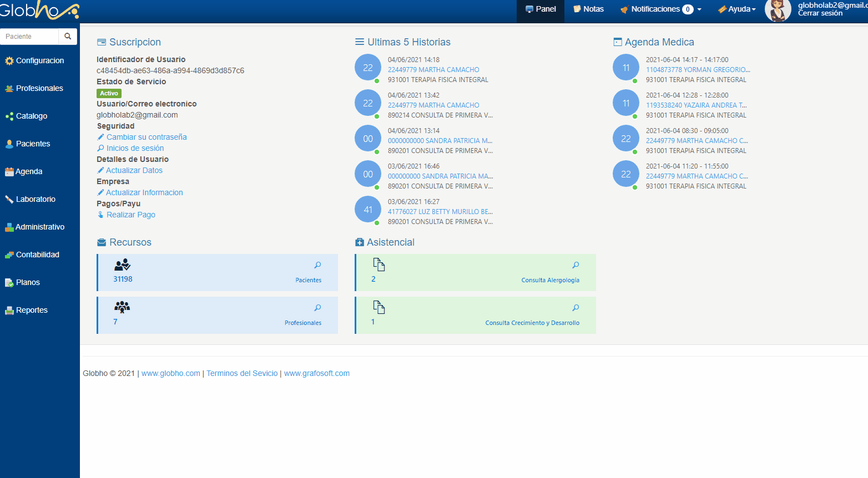The height and width of the screenshot is (478, 868).
Task: Click the Realizar Pago link
Action: click(130, 215)
